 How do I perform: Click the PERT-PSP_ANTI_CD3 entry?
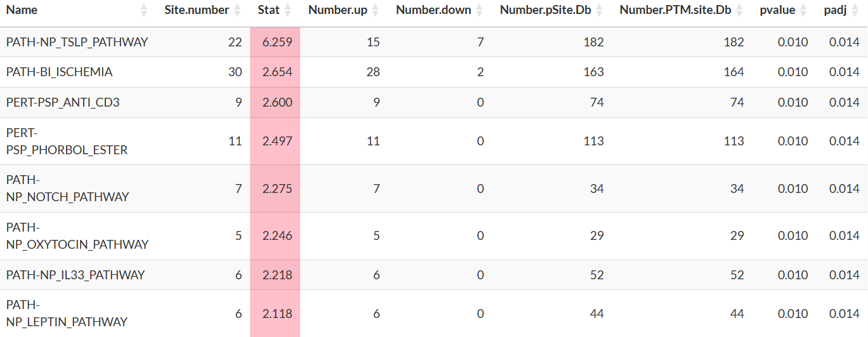pos(63,102)
